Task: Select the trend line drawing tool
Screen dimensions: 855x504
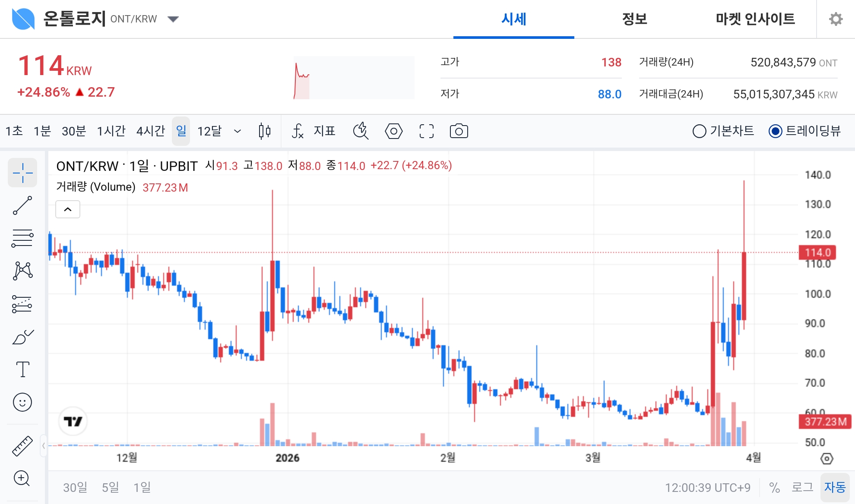Action: pyautogui.click(x=22, y=205)
